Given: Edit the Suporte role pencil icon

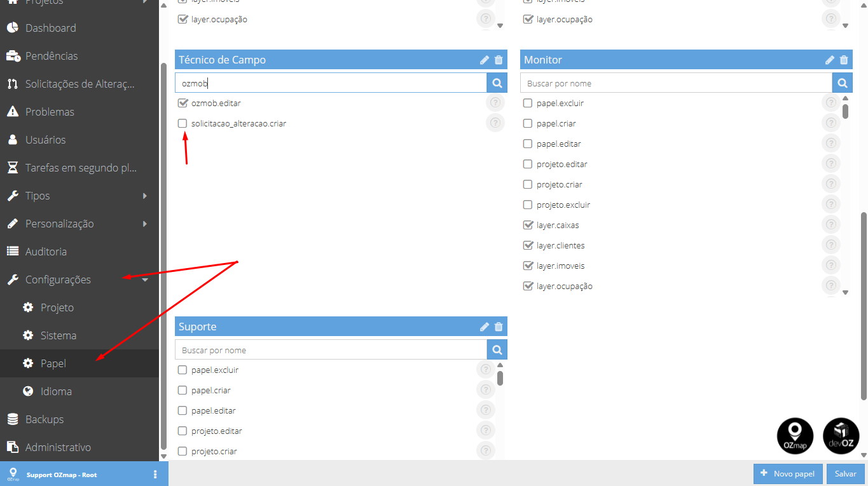Looking at the screenshot, I should [x=485, y=327].
